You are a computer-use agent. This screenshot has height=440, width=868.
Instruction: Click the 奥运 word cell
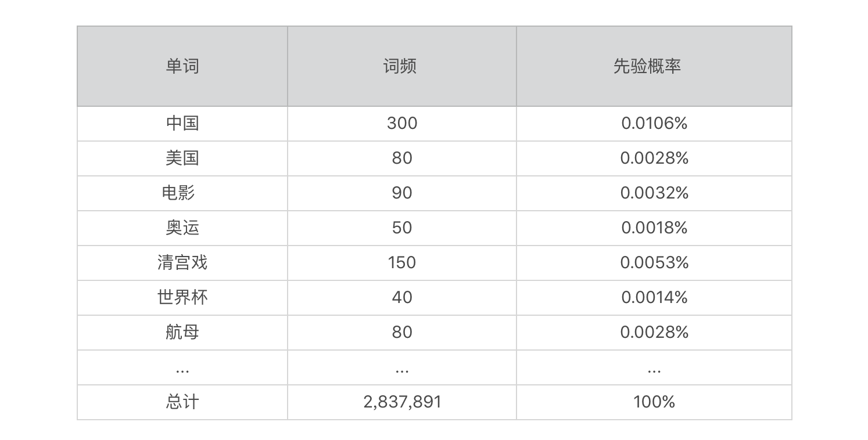pos(182,228)
